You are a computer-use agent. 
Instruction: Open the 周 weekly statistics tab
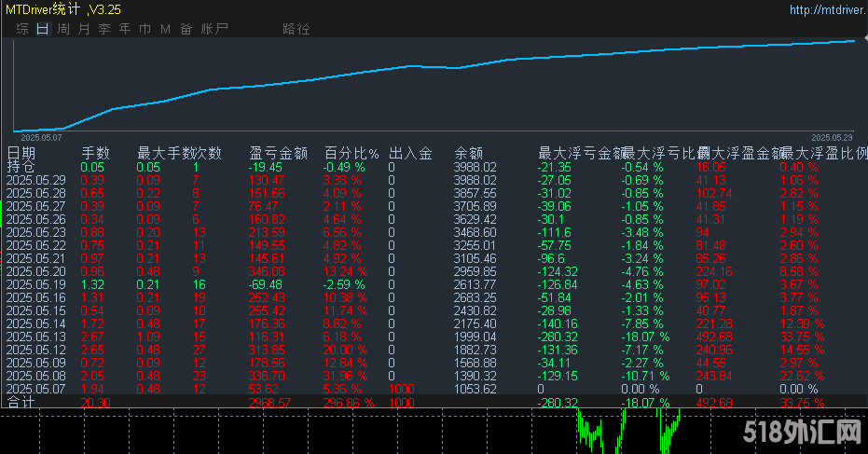[x=63, y=29]
